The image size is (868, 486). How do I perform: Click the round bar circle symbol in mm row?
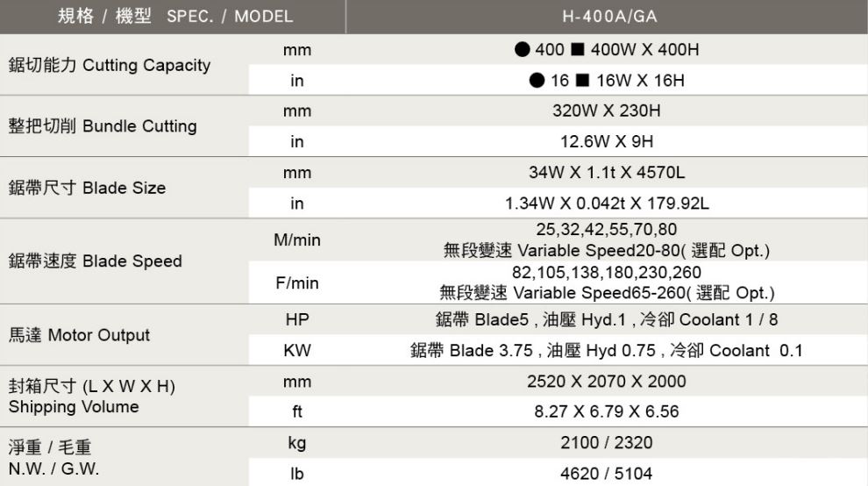pyautogui.click(x=521, y=50)
